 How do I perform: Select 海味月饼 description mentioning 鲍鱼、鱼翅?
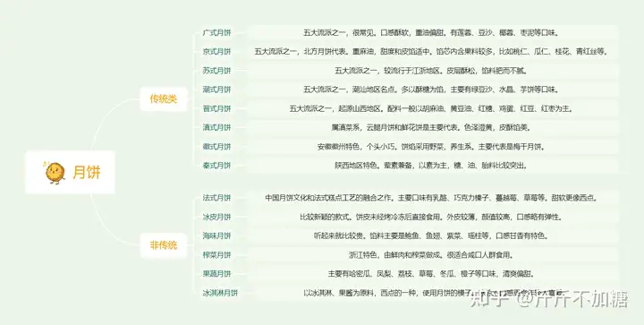pyautogui.click(x=433, y=235)
